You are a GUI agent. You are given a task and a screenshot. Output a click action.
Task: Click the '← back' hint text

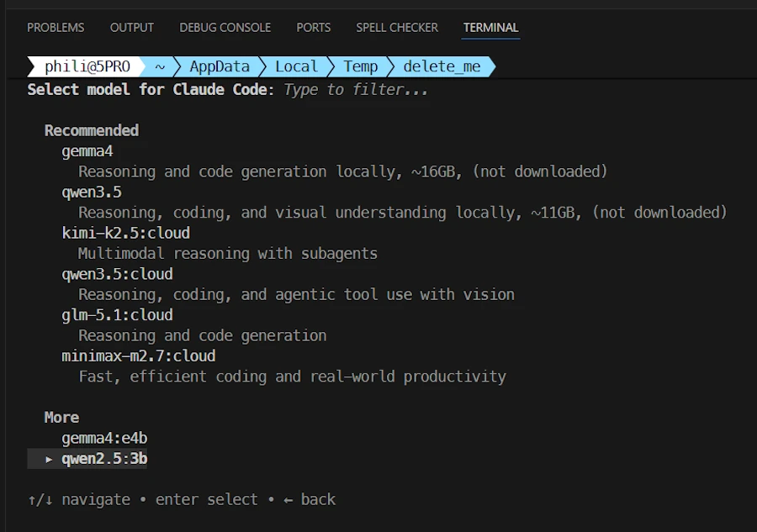pyautogui.click(x=310, y=500)
